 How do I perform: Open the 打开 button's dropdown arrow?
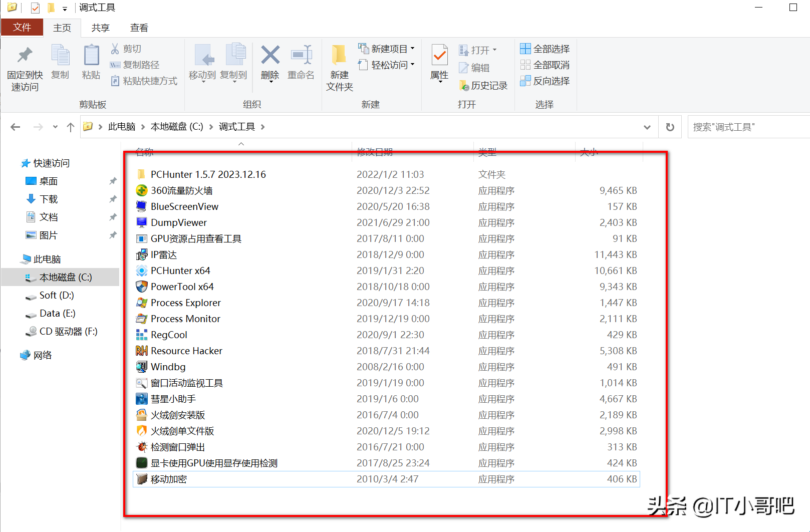click(494, 50)
